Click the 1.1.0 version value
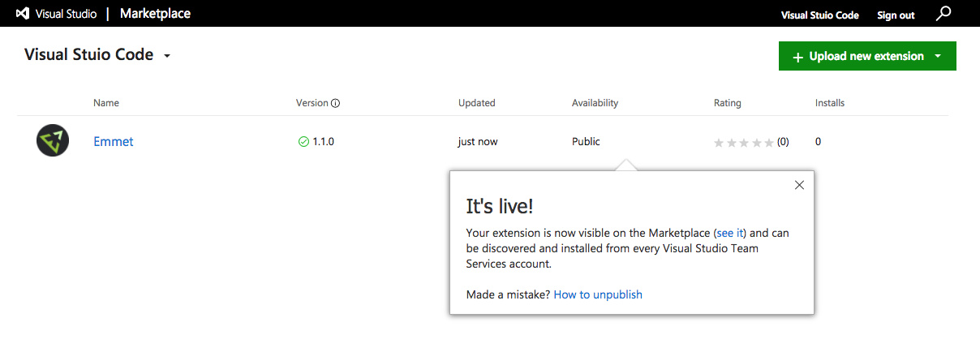Screen dimensions: 980x348 point(324,141)
